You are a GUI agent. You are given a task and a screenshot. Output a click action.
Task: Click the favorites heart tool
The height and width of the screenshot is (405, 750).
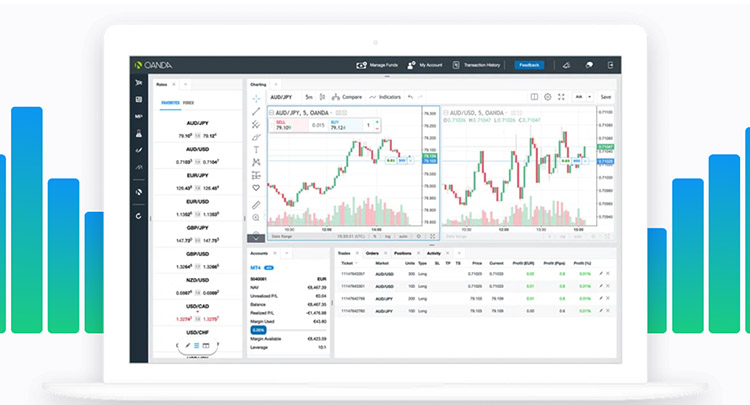(x=256, y=188)
